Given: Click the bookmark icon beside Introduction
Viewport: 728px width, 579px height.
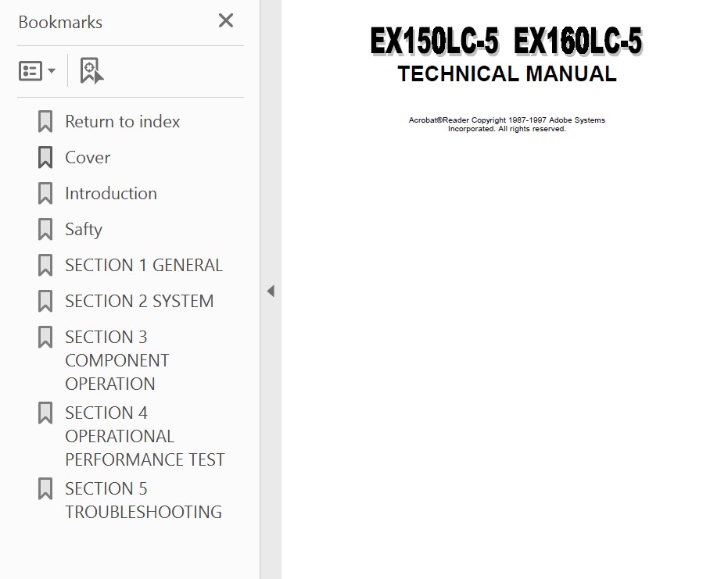Looking at the screenshot, I should [x=45, y=194].
